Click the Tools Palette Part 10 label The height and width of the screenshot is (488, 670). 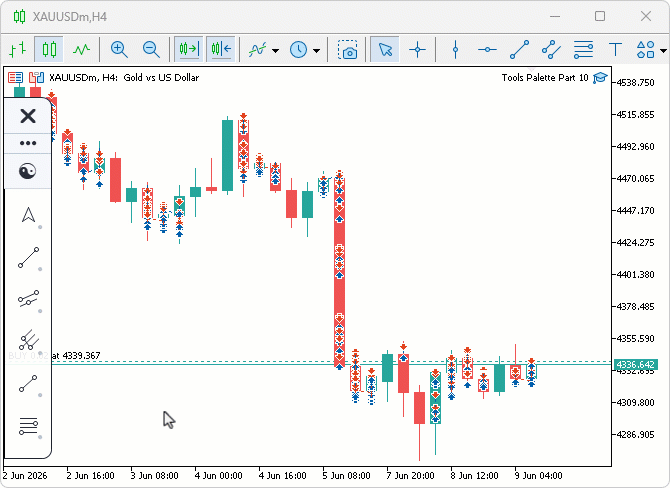pyautogui.click(x=545, y=78)
